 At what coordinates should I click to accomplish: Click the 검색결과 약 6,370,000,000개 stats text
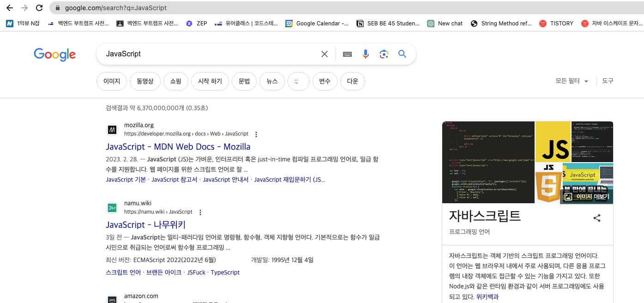157,108
